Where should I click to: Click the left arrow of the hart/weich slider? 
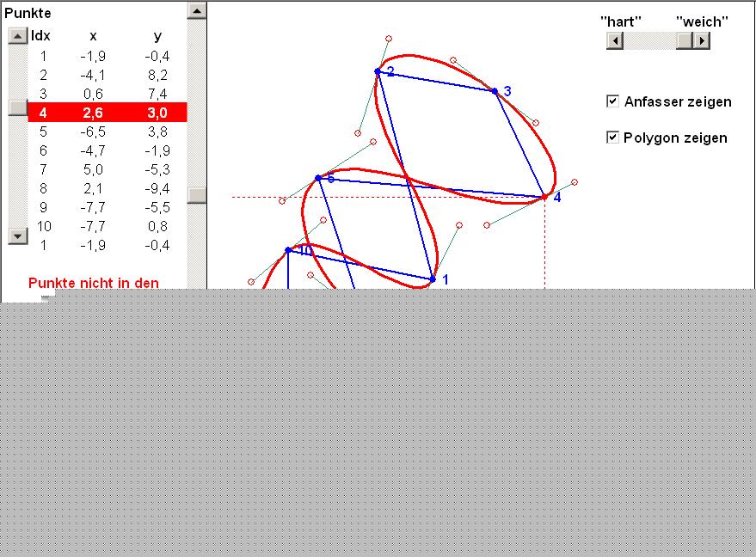coord(614,41)
